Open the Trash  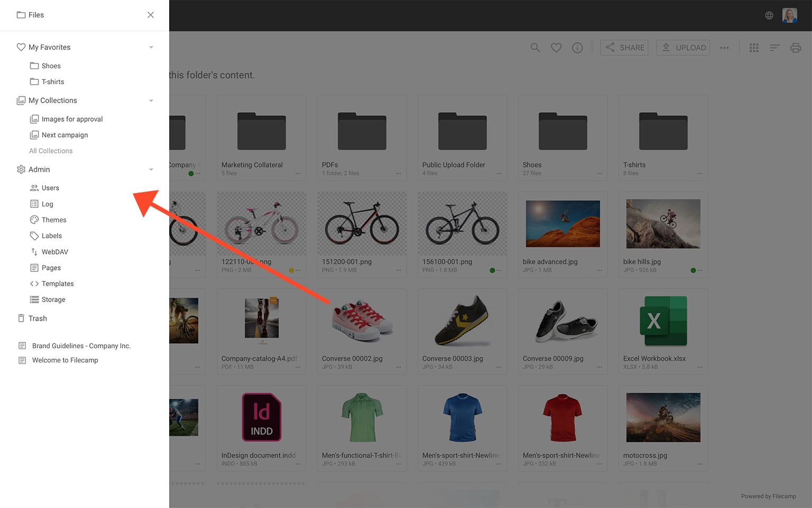click(38, 318)
